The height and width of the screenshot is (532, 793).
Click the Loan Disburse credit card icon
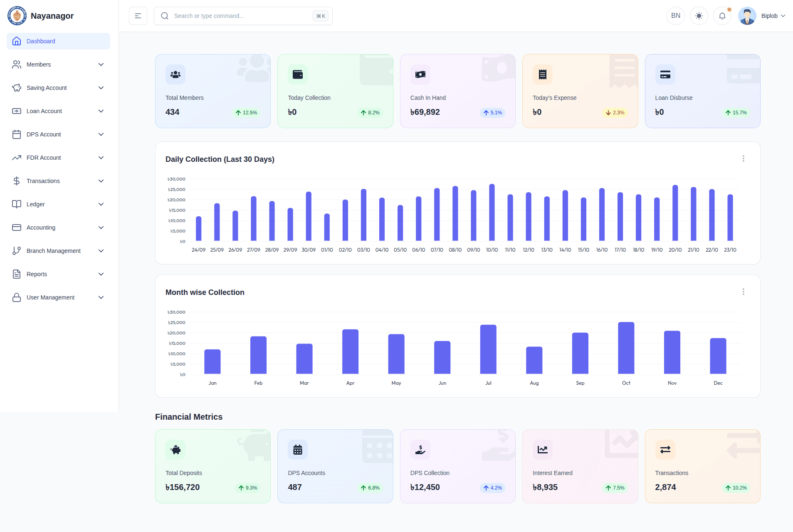coord(665,74)
